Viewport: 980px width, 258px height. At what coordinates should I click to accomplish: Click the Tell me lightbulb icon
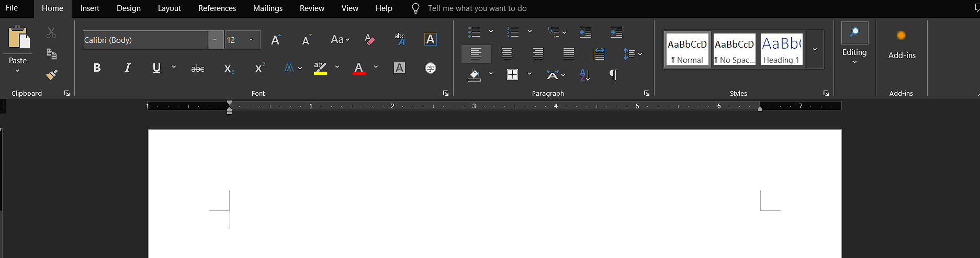point(415,8)
